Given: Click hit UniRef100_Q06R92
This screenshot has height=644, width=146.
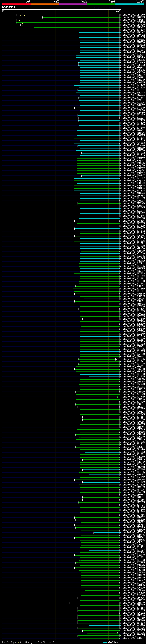Looking at the screenshot, I should tap(134, 77).
